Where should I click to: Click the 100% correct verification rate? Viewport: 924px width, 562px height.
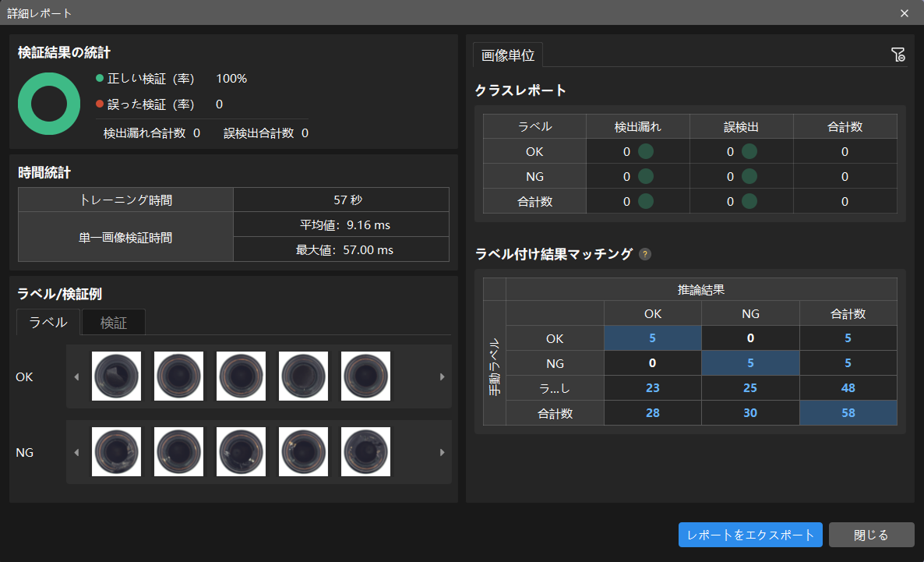pyautogui.click(x=231, y=79)
